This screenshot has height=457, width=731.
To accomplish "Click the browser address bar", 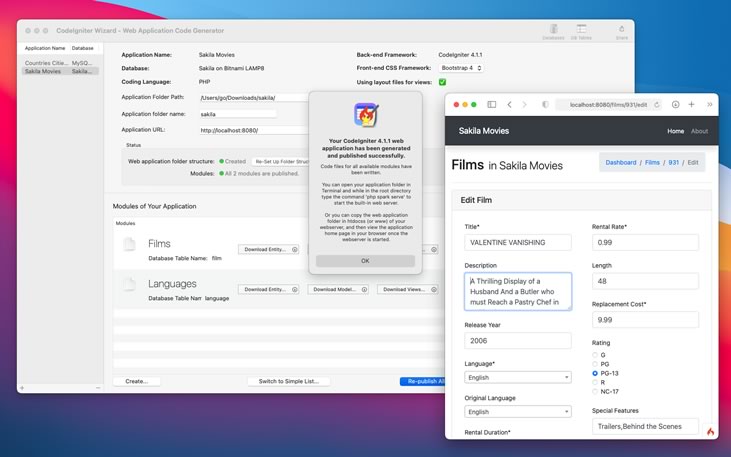I will pos(608,104).
